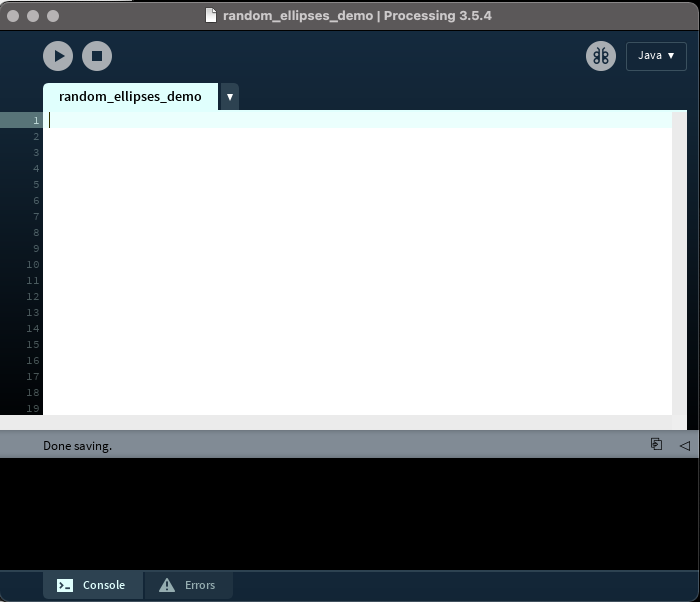Copy status message to clipboard icon
This screenshot has width=700, height=602.
tap(656, 444)
